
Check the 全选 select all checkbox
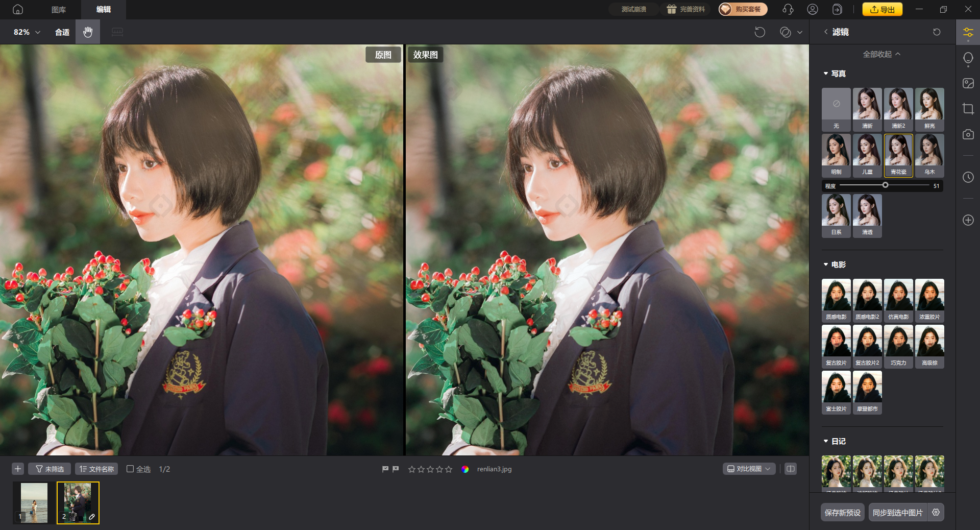tap(130, 469)
